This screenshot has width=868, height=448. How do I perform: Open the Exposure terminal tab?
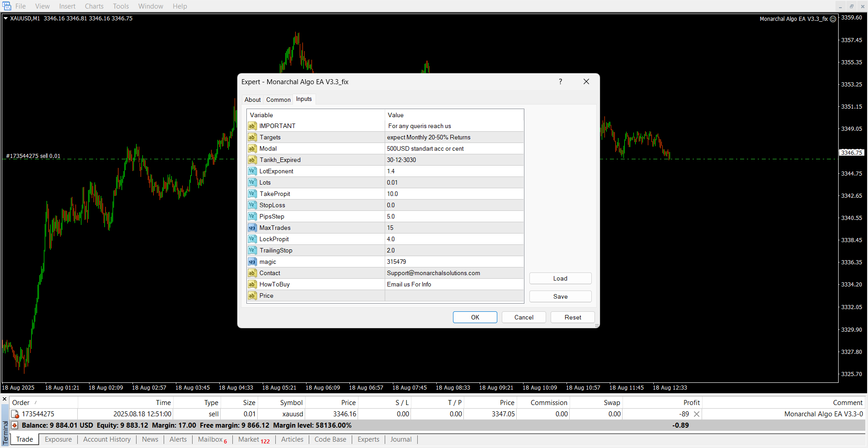58,439
